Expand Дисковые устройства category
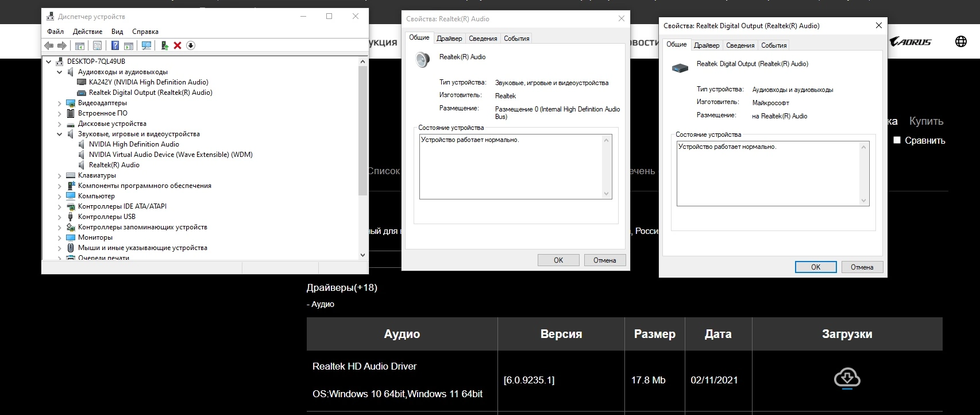The width and height of the screenshot is (980, 415). click(x=59, y=124)
